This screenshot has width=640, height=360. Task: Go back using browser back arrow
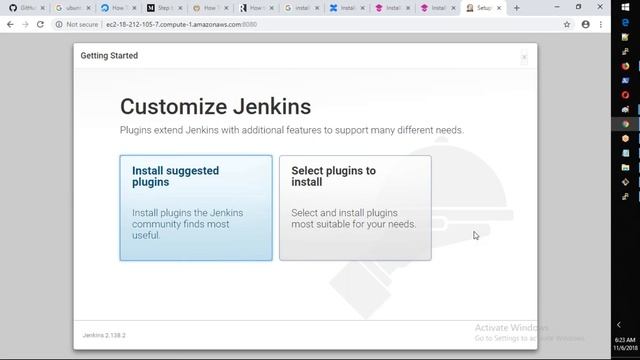(x=10, y=24)
